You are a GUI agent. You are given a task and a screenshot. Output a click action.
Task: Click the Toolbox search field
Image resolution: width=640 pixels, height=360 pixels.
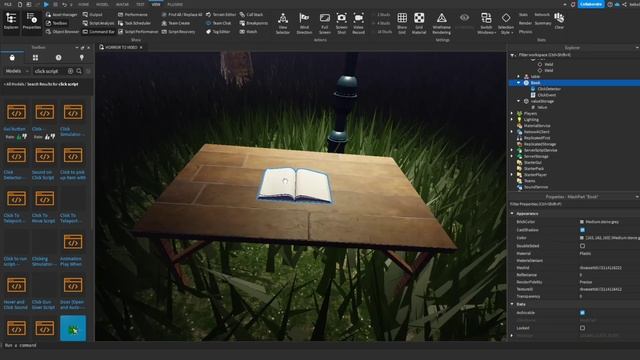(x=49, y=71)
